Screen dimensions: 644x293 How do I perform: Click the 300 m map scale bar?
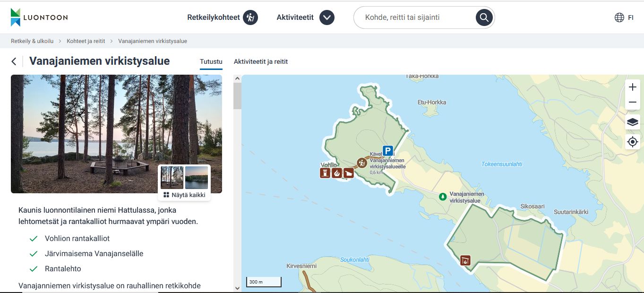(x=264, y=282)
